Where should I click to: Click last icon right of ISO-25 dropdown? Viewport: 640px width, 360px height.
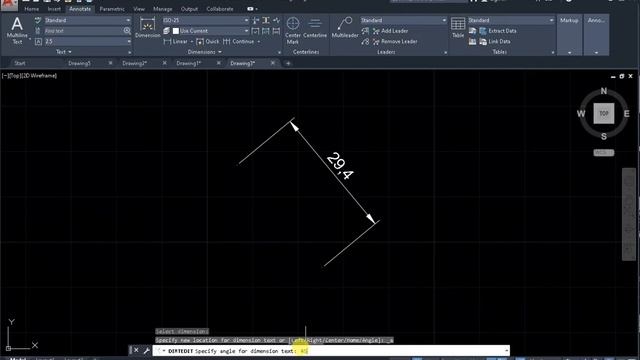tap(276, 20)
